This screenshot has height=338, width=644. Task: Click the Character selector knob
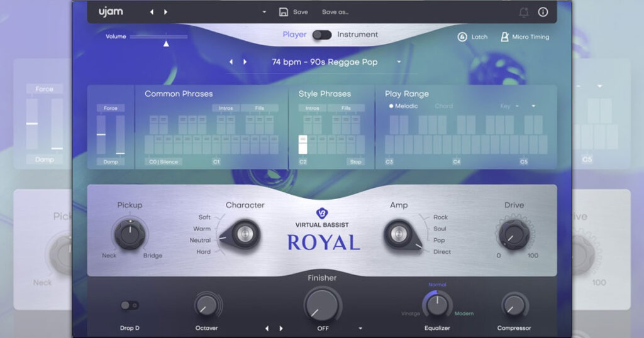coord(245,234)
